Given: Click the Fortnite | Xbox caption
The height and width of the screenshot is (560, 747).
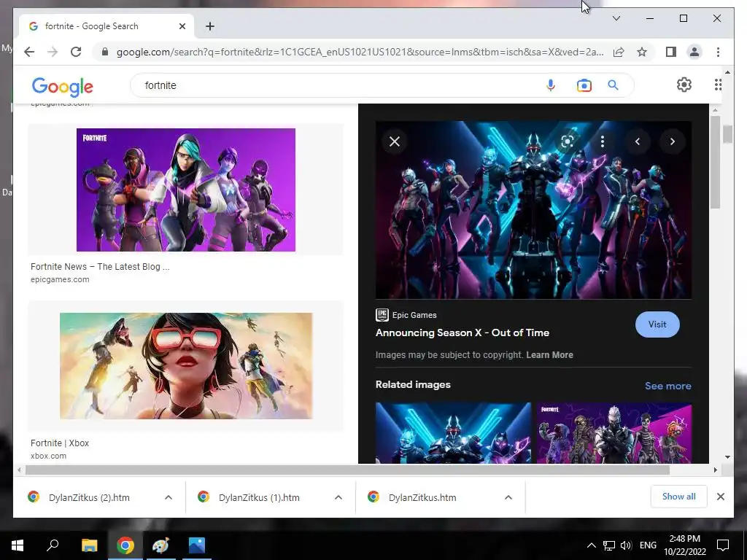Looking at the screenshot, I should (60, 443).
